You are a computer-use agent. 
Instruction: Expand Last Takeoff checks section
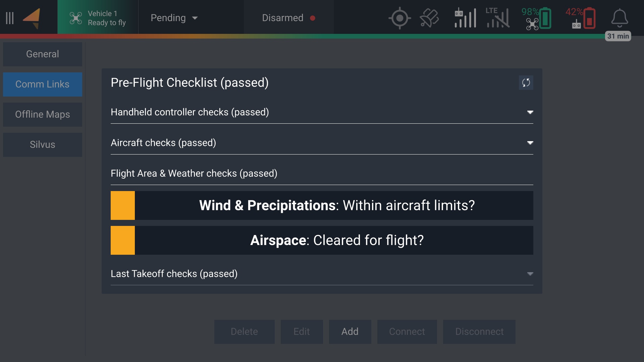(x=530, y=274)
